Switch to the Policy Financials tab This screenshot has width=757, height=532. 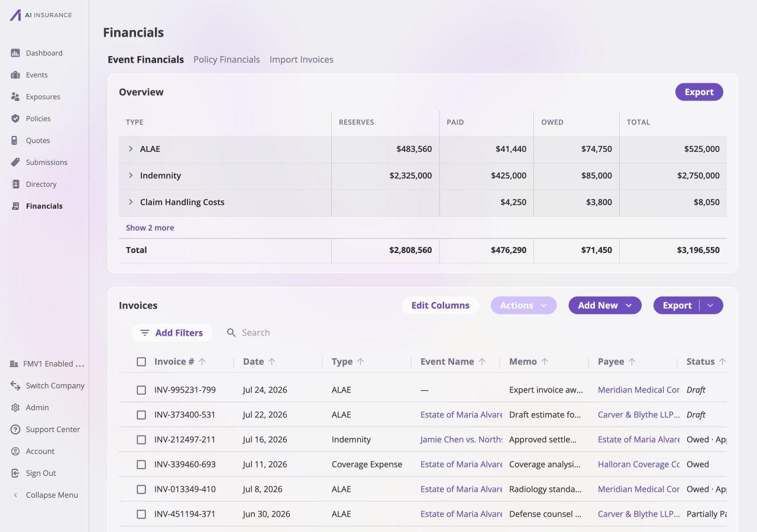click(227, 60)
